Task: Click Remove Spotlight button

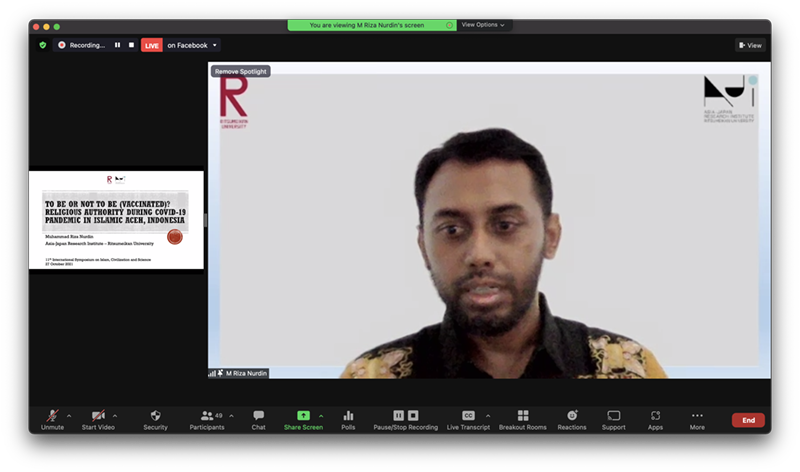Action: tap(240, 72)
